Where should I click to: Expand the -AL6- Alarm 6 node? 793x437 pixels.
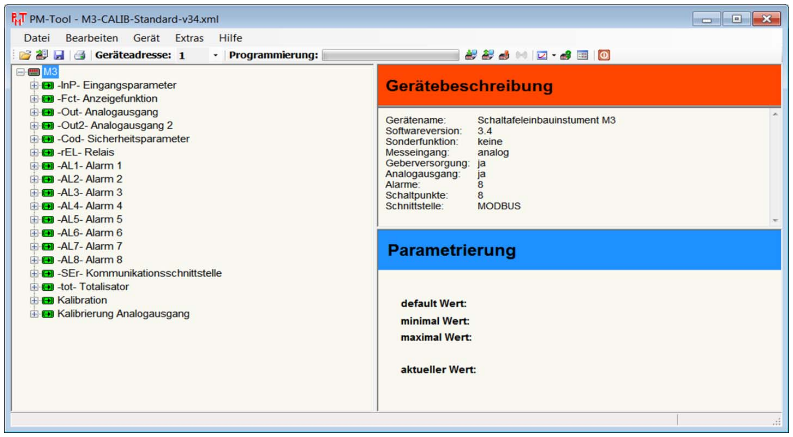tap(34, 233)
